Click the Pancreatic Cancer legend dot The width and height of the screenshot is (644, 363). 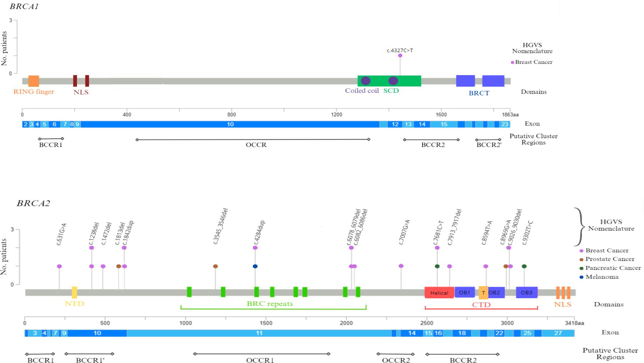(581, 268)
